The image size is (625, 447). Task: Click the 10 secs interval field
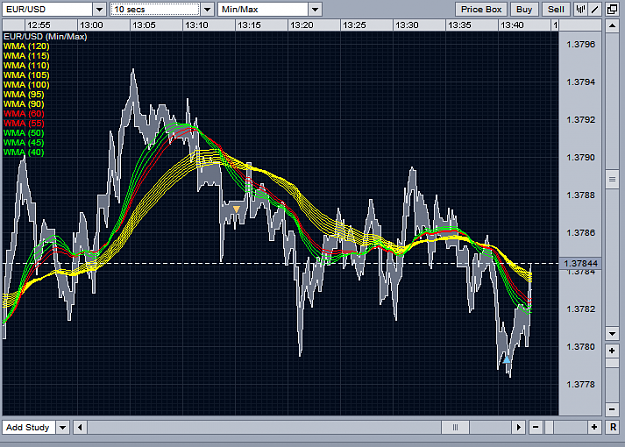click(155, 9)
